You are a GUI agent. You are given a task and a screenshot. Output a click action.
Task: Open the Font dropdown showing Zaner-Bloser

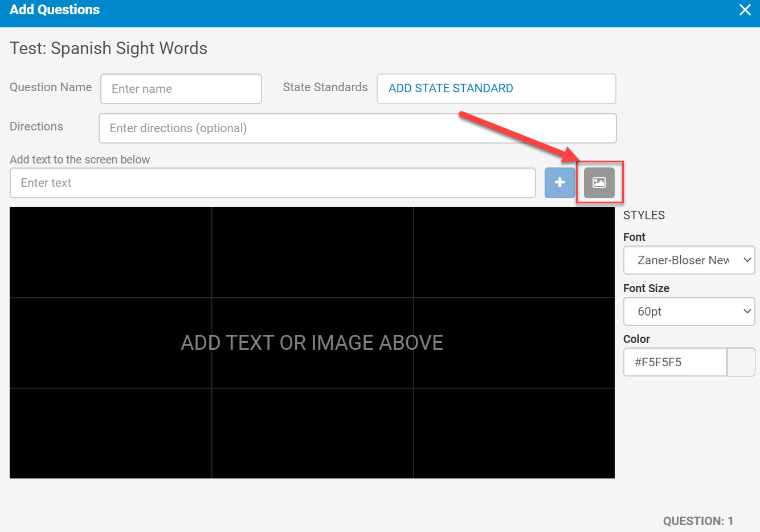(x=689, y=260)
